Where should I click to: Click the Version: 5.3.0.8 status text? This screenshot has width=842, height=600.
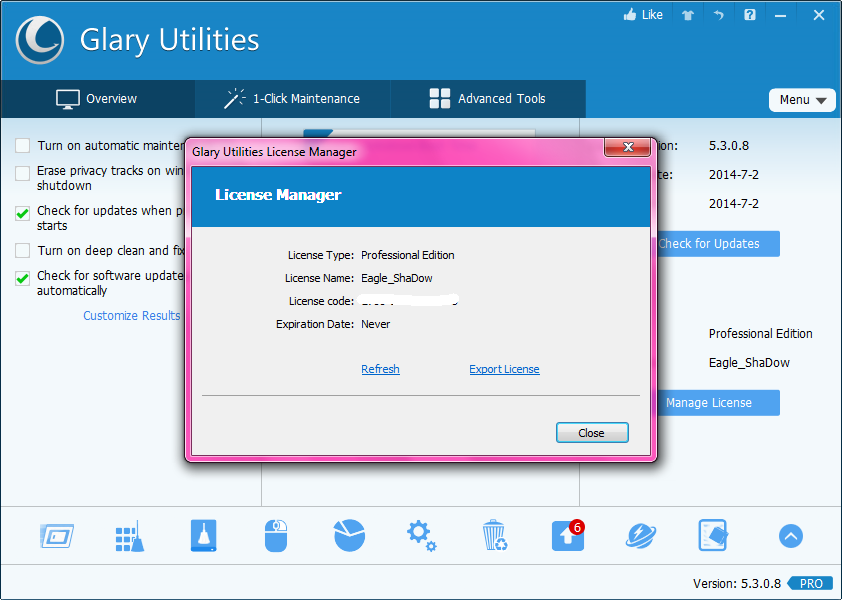(737, 583)
